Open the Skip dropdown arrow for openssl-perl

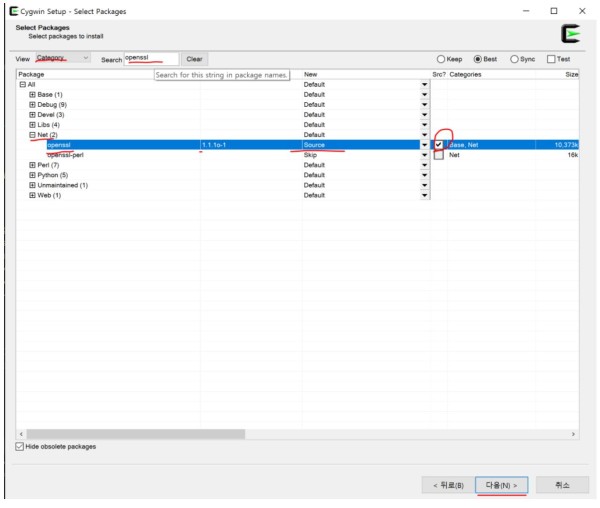[x=425, y=155]
